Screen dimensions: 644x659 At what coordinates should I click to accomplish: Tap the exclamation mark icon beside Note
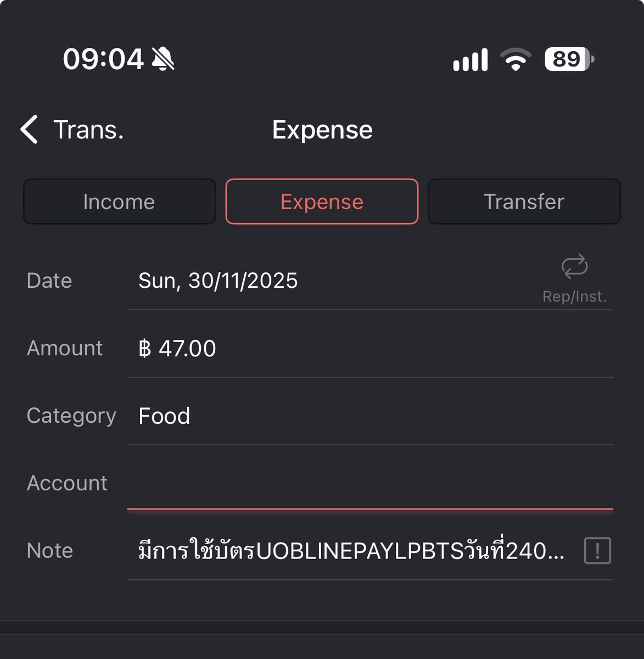597,550
